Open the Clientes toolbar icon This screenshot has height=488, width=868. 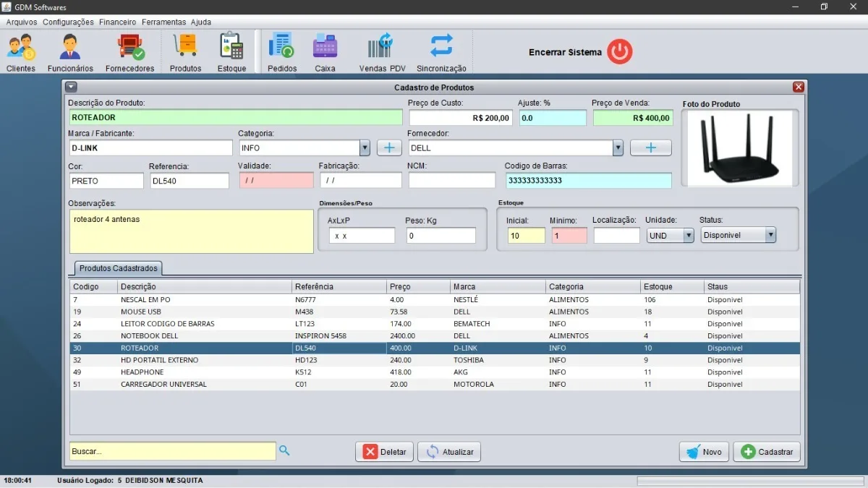(x=21, y=47)
